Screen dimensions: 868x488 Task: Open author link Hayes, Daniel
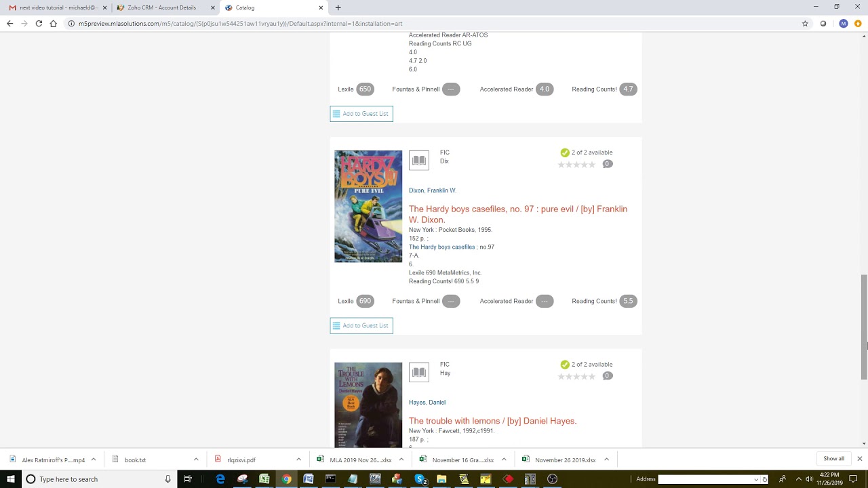(427, 403)
